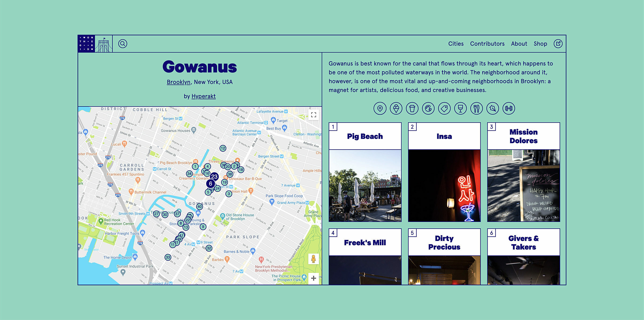
Task: Filter spots by the dumbbell icon
Action: [x=509, y=108]
